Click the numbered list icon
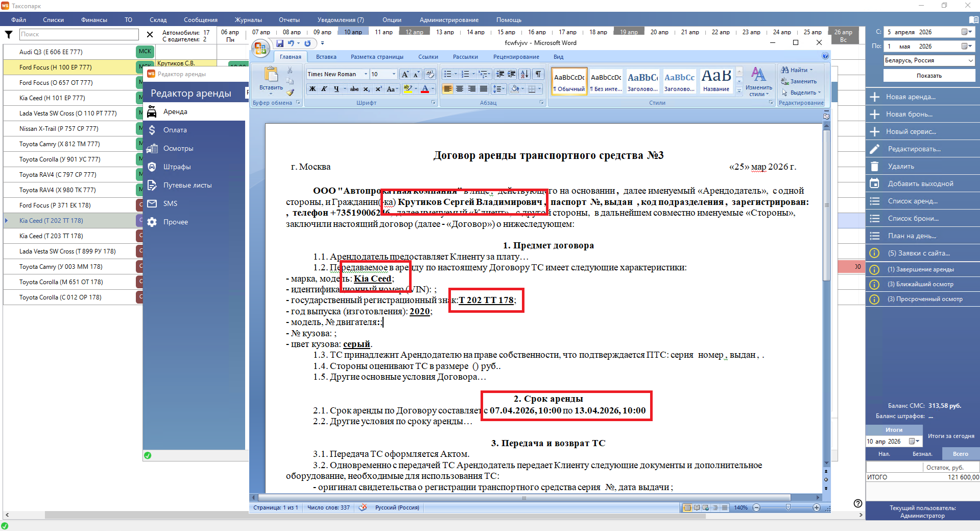The image size is (980, 531). coord(465,74)
